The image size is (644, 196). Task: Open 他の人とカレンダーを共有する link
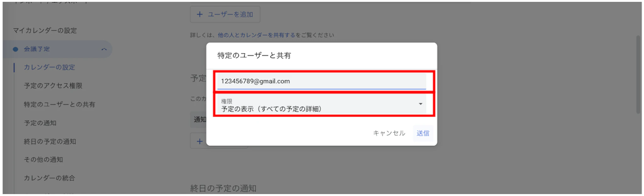coord(256,35)
